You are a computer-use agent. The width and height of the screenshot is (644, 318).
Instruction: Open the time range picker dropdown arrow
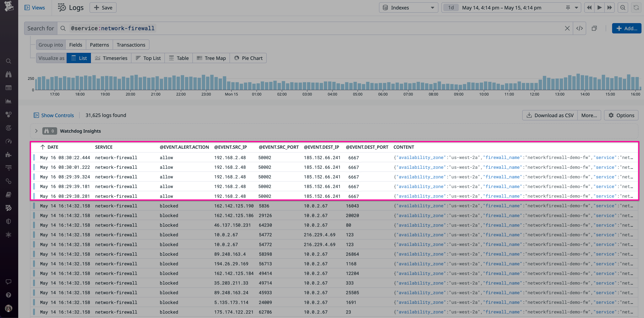(x=576, y=7)
